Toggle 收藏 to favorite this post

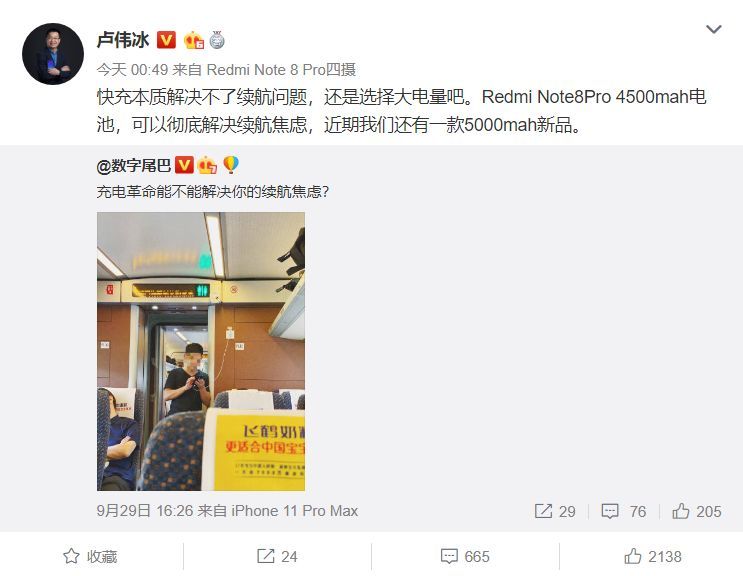point(91,556)
